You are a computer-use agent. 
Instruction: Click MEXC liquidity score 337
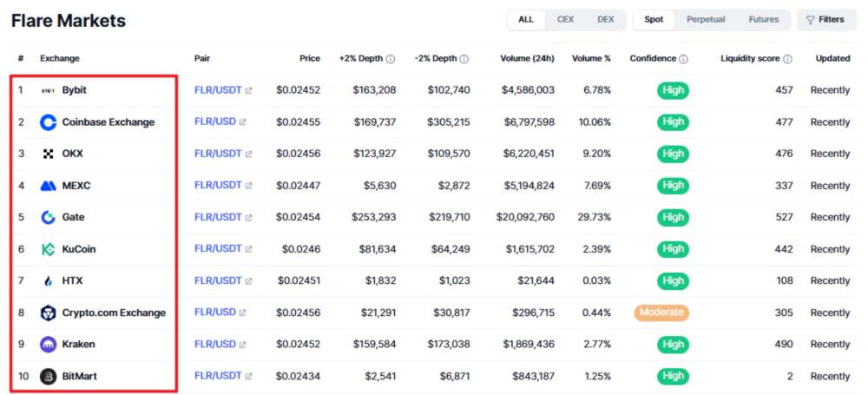point(784,186)
